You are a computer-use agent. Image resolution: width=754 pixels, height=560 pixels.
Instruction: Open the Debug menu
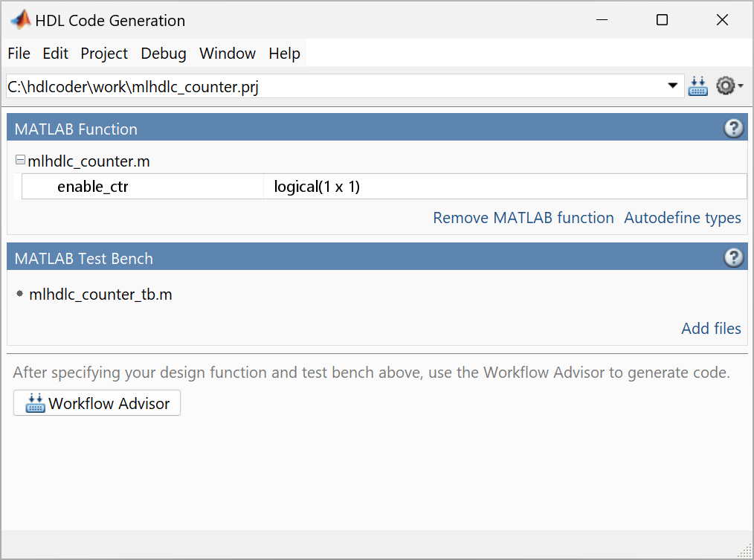click(163, 53)
